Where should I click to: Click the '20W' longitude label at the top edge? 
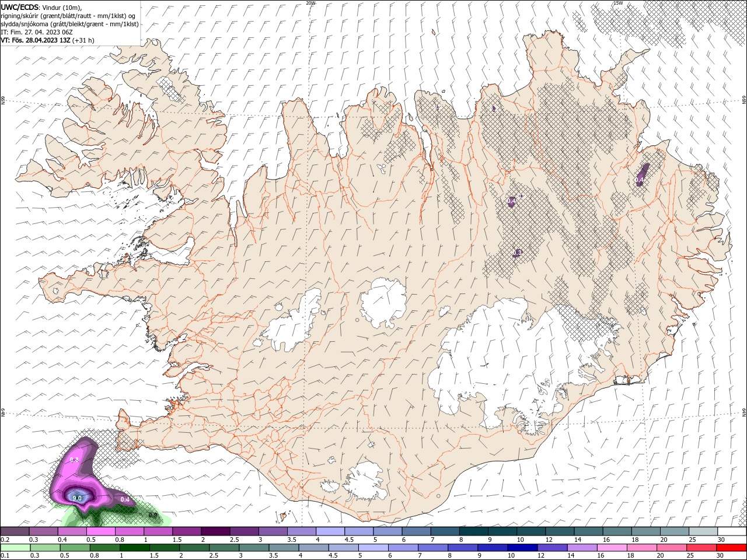point(310,3)
